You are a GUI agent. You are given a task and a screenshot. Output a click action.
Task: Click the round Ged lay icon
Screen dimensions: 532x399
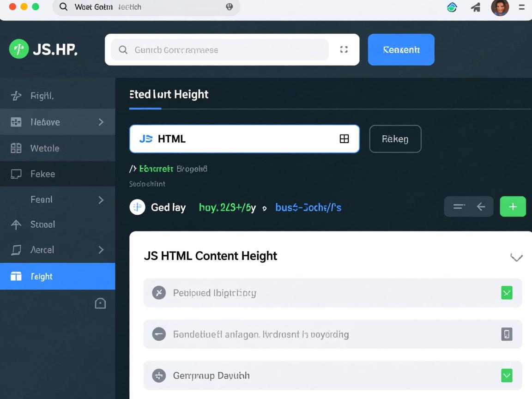tap(137, 207)
